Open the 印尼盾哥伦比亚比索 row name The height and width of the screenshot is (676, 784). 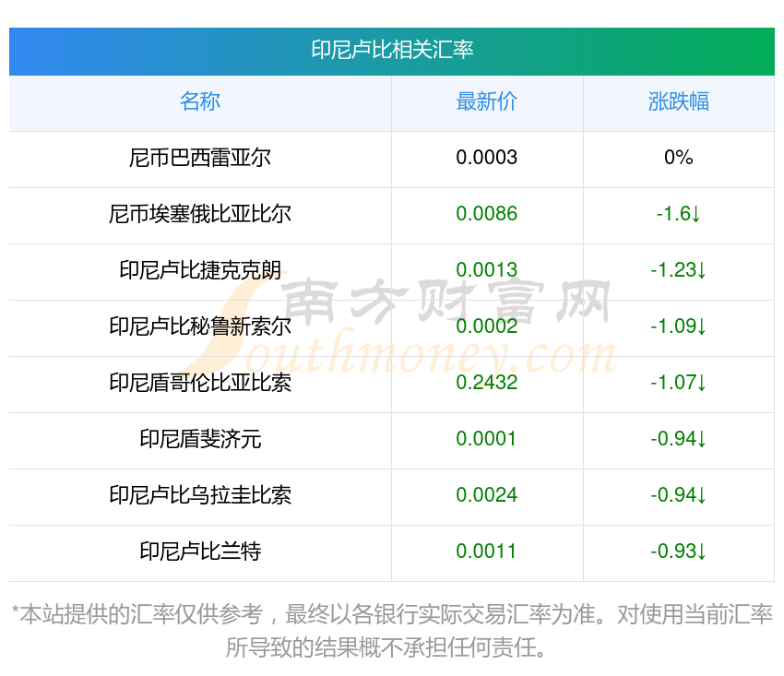(x=200, y=383)
